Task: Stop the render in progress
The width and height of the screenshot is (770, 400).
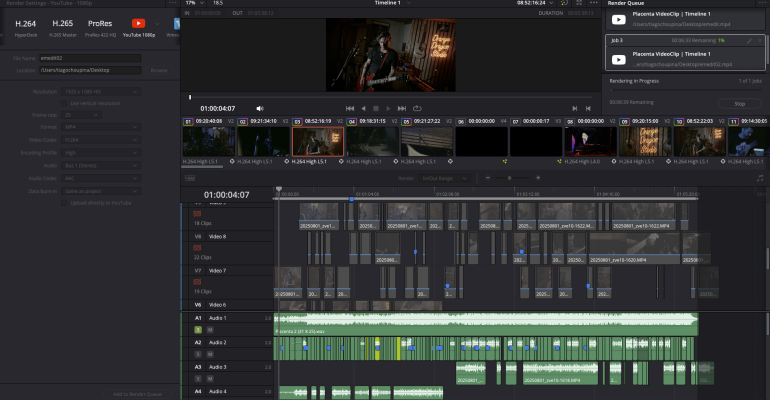Action: [740, 104]
